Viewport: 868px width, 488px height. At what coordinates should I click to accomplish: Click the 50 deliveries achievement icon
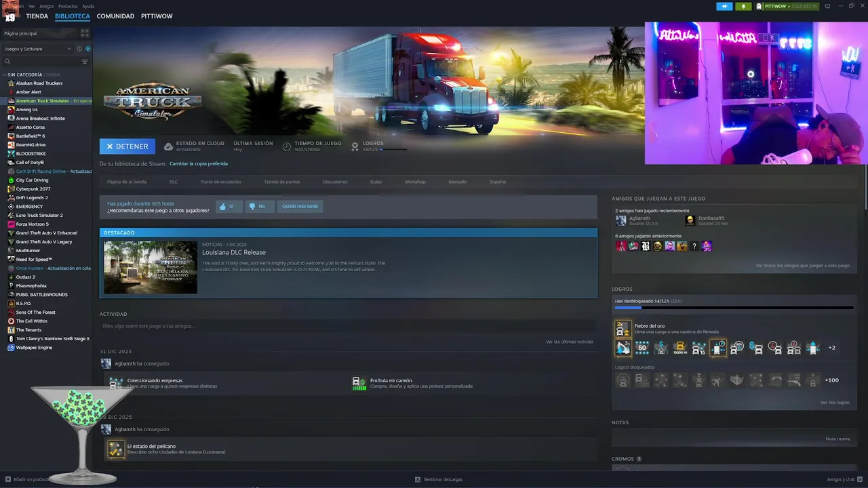[x=642, y=348]
